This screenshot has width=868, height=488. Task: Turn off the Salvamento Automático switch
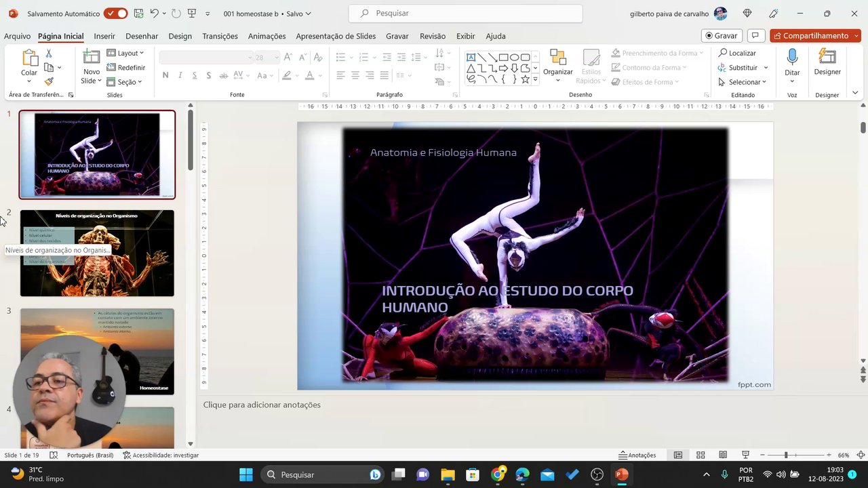[x=115, y=14]
